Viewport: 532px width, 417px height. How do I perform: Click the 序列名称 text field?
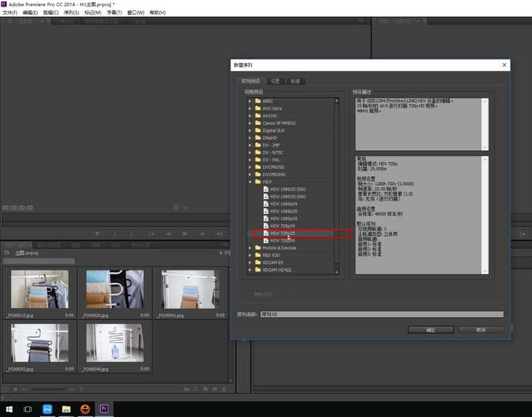[381, 314]
